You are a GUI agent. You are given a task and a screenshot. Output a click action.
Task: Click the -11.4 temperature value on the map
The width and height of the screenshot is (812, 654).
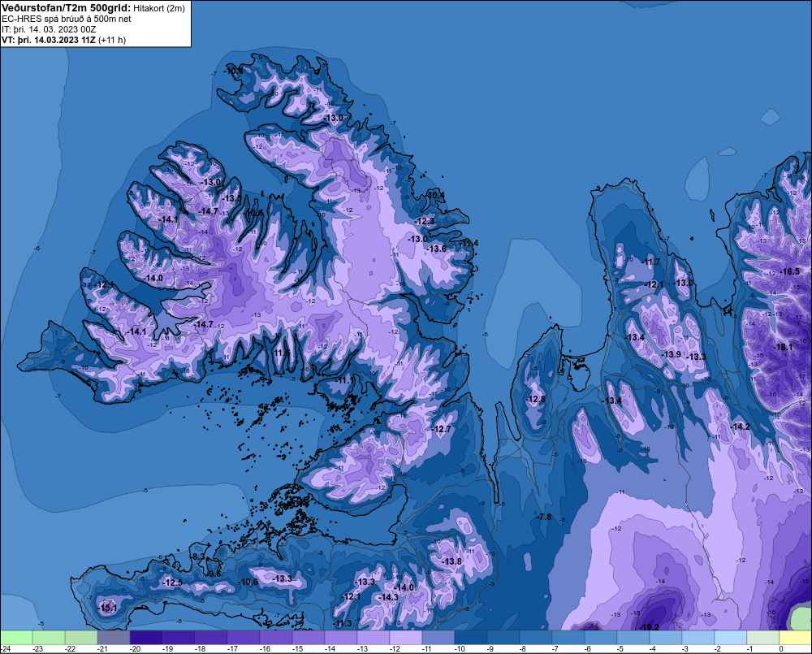click(469, 243)
